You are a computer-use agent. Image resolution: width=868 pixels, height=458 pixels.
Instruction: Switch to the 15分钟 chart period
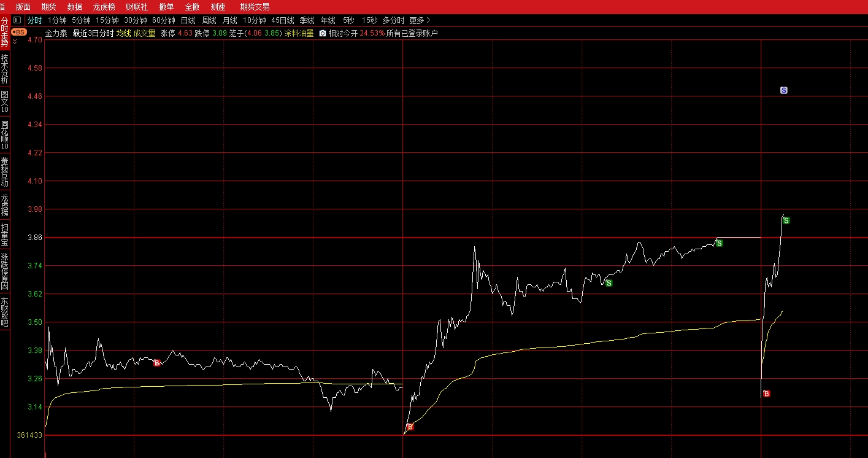click(x=107, y=20)
